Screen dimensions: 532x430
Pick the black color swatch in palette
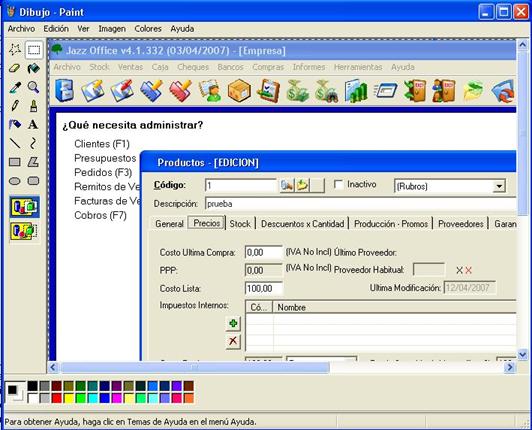tap(33, 386)
